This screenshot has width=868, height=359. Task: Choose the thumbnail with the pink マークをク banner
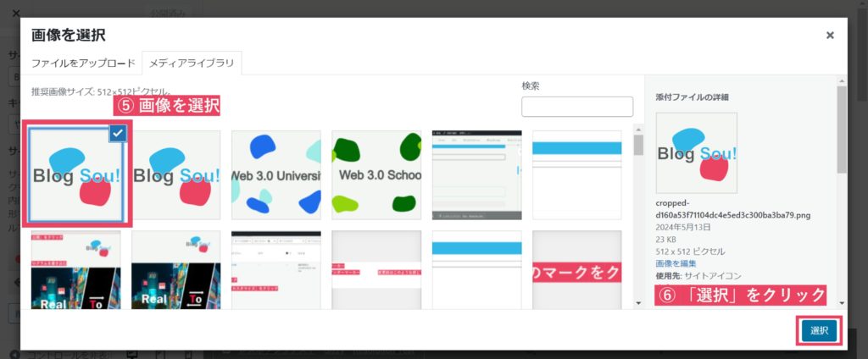click(x=576, y=269)
